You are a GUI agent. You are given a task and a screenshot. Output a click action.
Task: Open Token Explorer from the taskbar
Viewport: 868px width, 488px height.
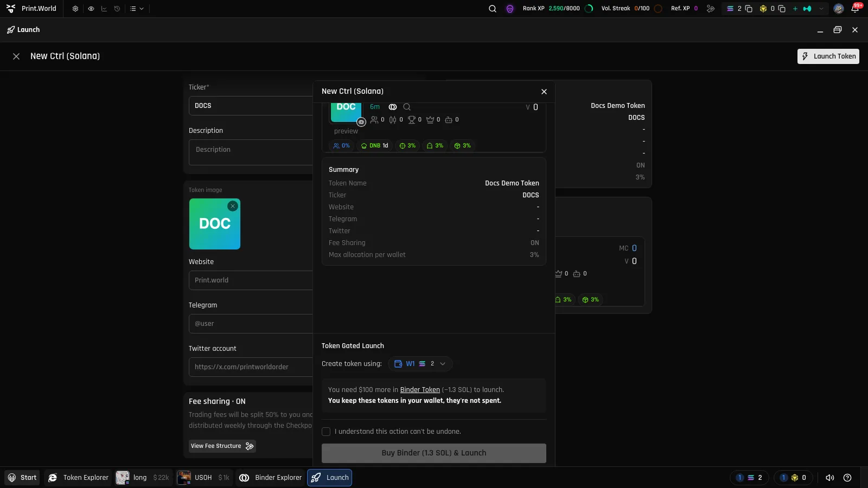(79, 478)
